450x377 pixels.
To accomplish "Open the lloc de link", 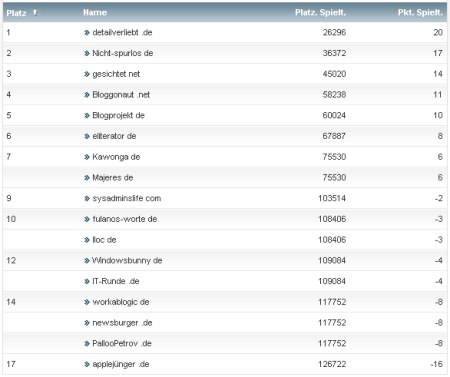I will pos(104,240).
